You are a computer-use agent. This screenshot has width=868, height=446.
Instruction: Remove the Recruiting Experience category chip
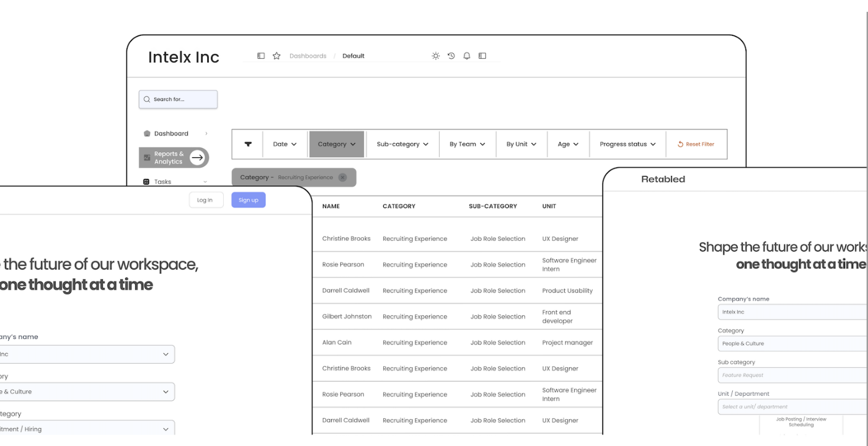[343, 177]
